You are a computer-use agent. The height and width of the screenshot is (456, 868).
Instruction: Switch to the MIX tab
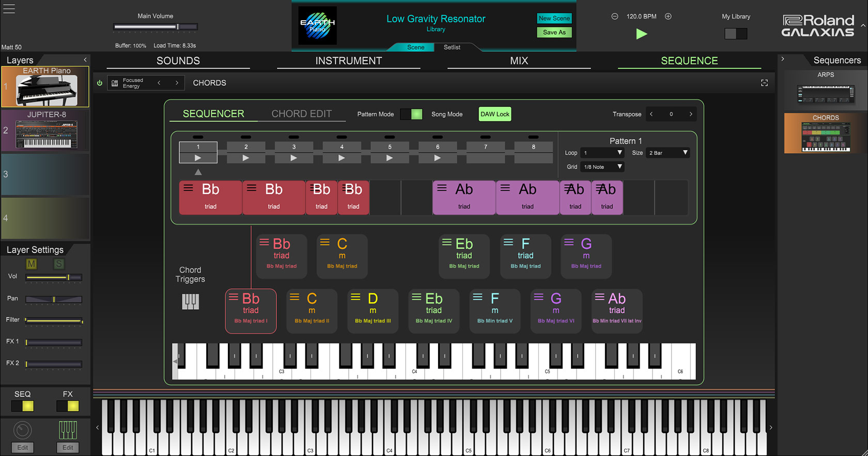click(x=519, y=61)
